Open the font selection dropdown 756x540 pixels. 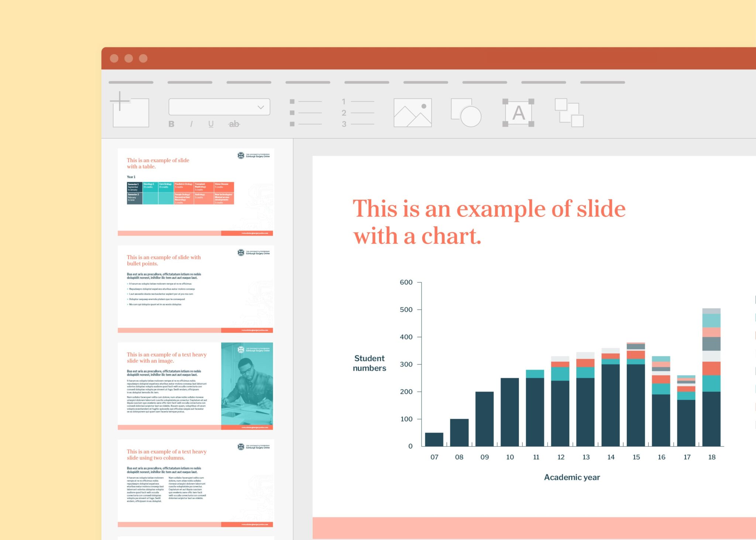tap(261, 107)
